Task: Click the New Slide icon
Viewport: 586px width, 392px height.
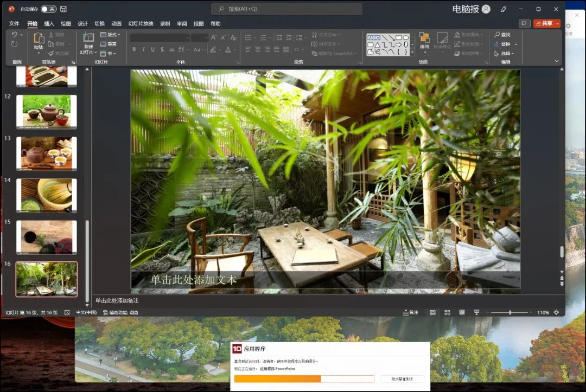Action: pyautogui.click(x=88, y=37)
